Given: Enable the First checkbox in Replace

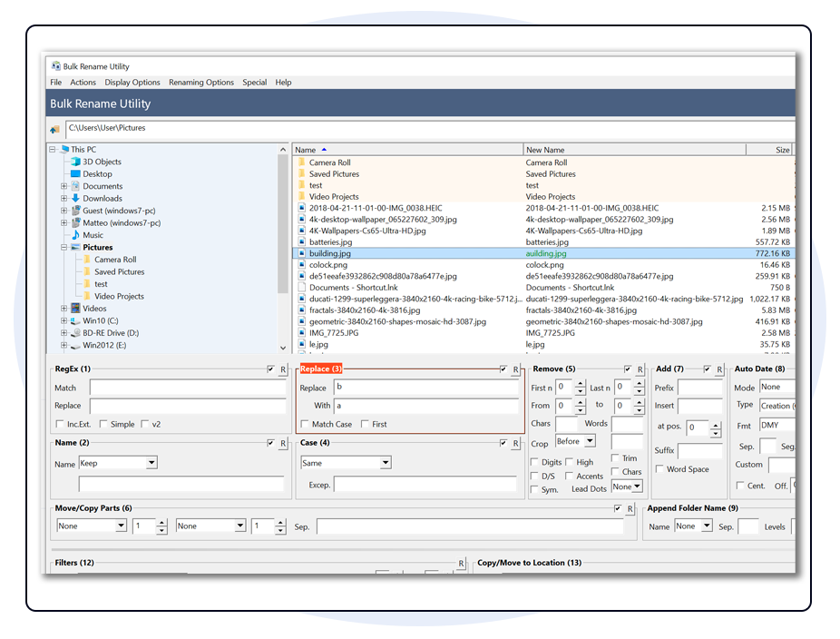Looking at the screenshot, I should click(x=365, y=424).
